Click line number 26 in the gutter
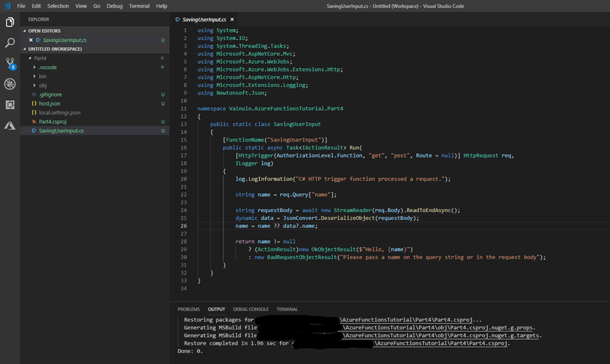 (x=183, y=226)
